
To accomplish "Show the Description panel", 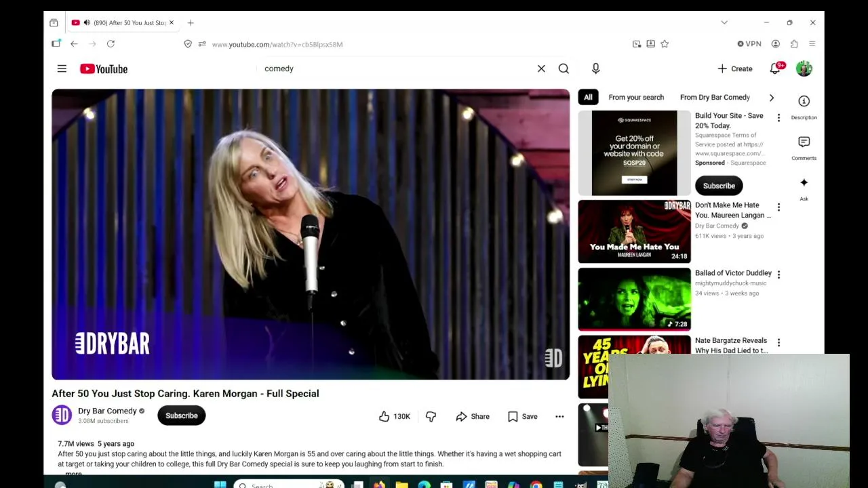I will (804, 106).
